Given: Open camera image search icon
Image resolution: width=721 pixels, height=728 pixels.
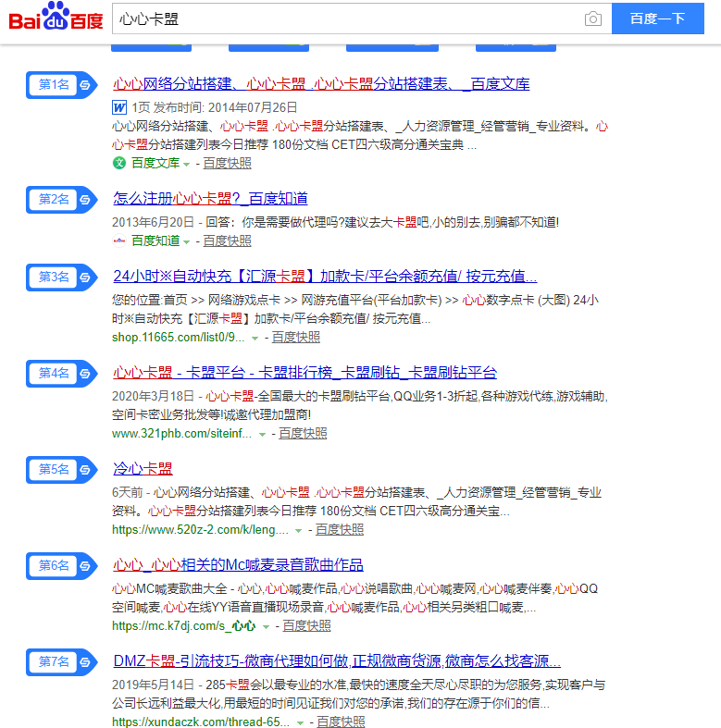Looking at the screenshot, I should coord(592,19).
